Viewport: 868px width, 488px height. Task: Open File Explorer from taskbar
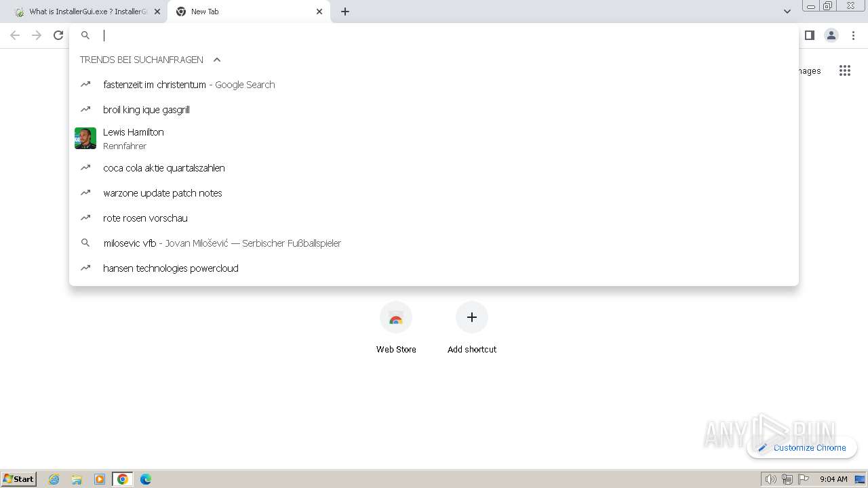point(77,479)
